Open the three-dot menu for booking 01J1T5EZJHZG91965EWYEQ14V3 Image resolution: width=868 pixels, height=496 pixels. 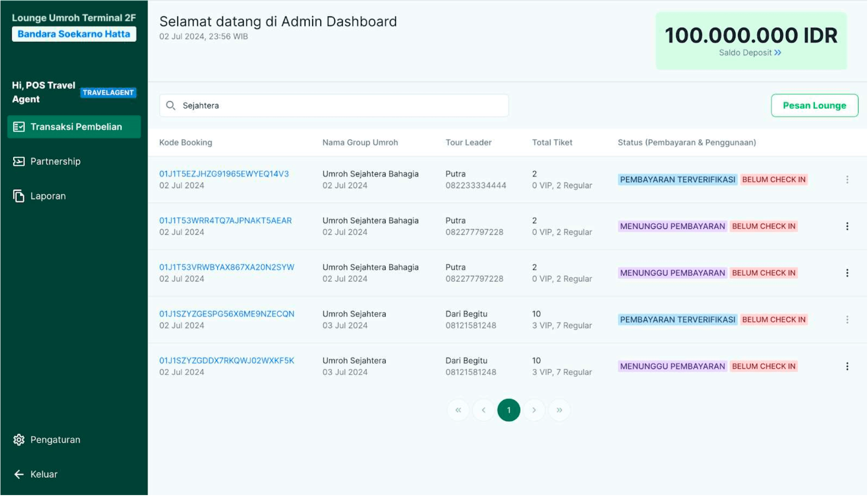[847, 179]
